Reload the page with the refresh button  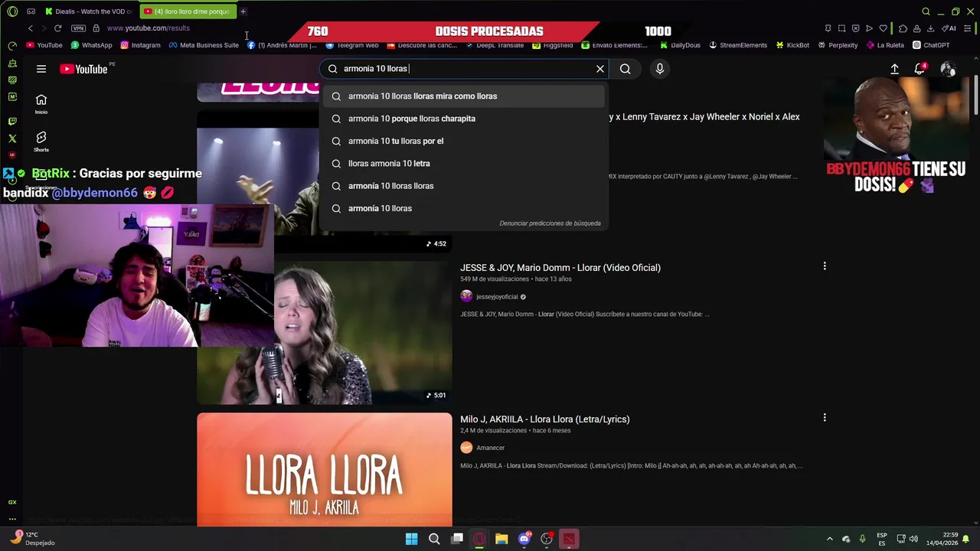tap(57, 28)
